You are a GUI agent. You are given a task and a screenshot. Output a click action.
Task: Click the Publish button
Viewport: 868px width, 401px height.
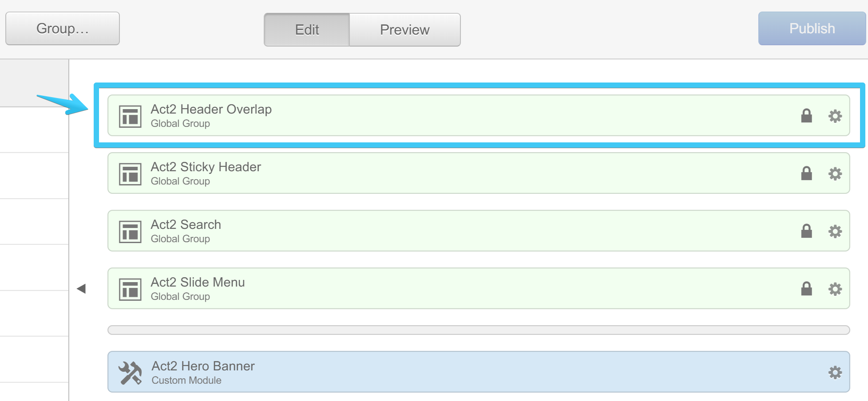812,29
